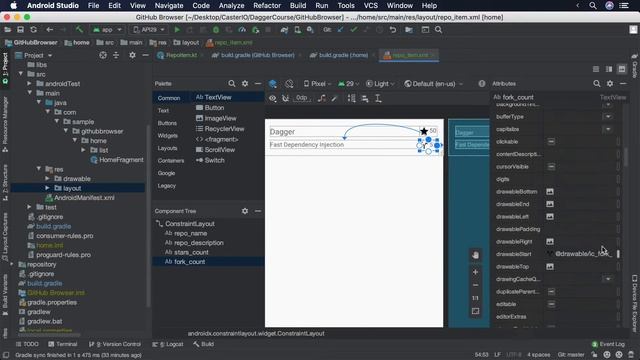Screen dimensions: 640x360
Task: Pick resource for drawableTop attribute
Action: [x=550, y=267]
